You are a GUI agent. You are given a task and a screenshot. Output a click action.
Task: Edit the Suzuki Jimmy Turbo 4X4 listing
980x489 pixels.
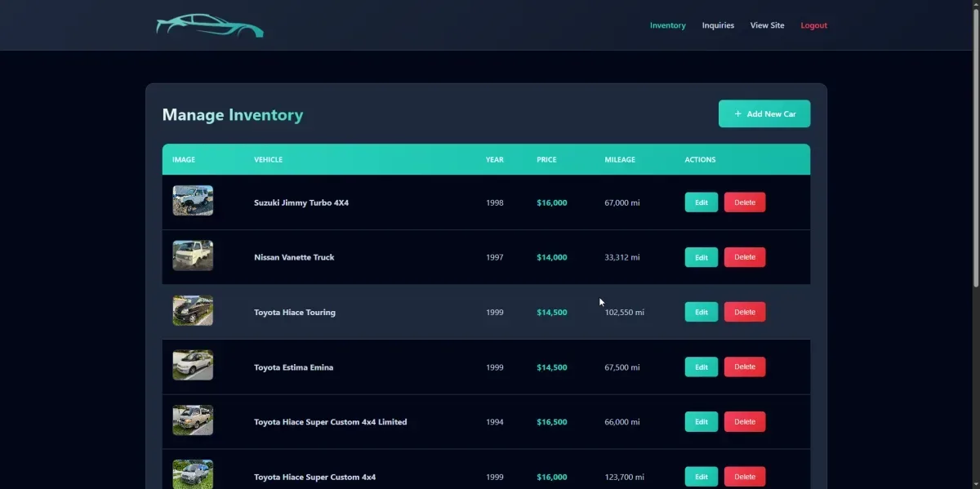[x=701, y=202]
